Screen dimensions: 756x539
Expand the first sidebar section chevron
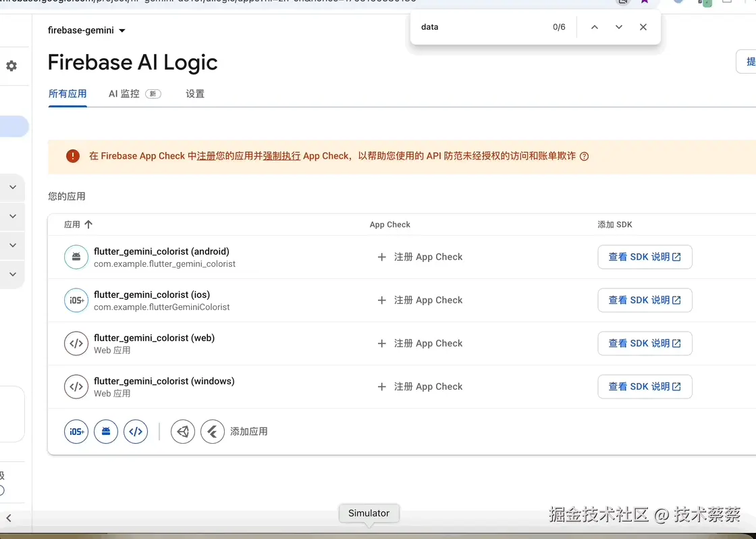click(13, 187)
